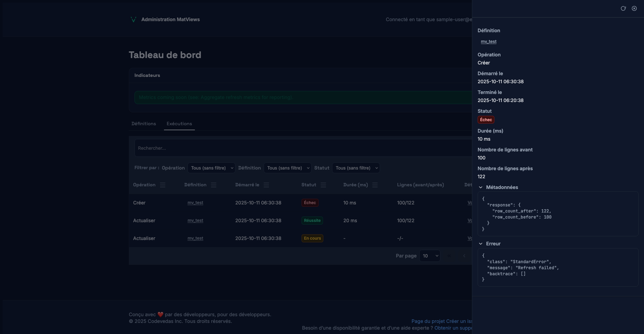Click the Rechercher search field
Screen dimensions: 644x334
302,148
